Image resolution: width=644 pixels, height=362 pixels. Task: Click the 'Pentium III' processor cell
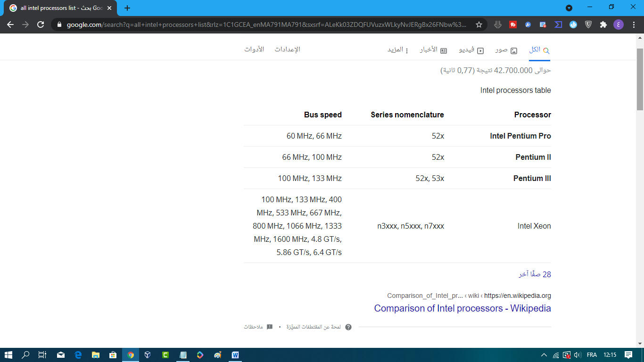tap(532, 178)
